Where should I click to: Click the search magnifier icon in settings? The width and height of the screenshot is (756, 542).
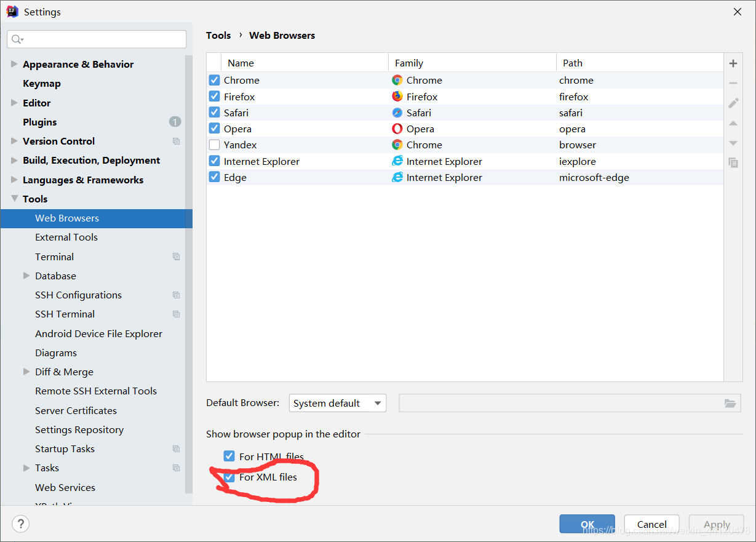pyautogui.click(x=17, y=39)
